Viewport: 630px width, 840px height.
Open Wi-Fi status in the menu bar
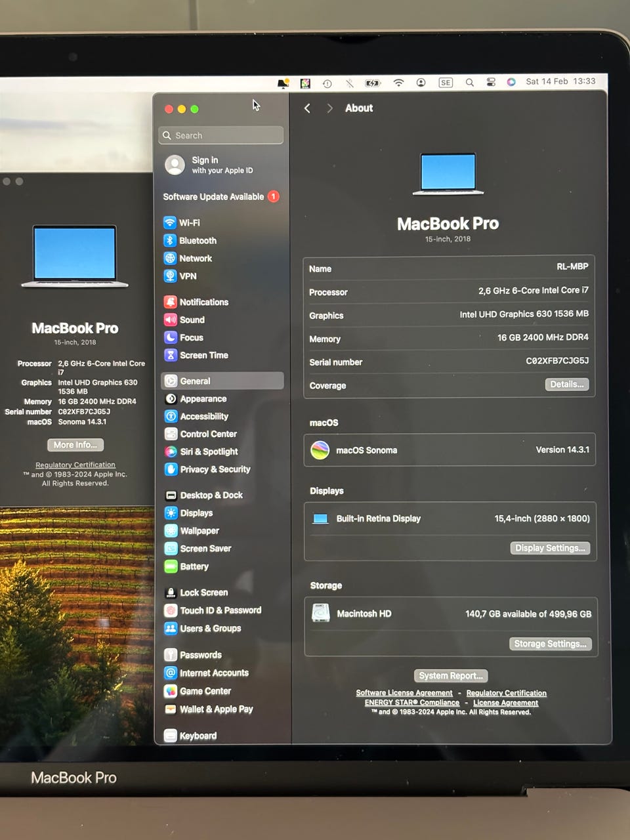(398, 83)
